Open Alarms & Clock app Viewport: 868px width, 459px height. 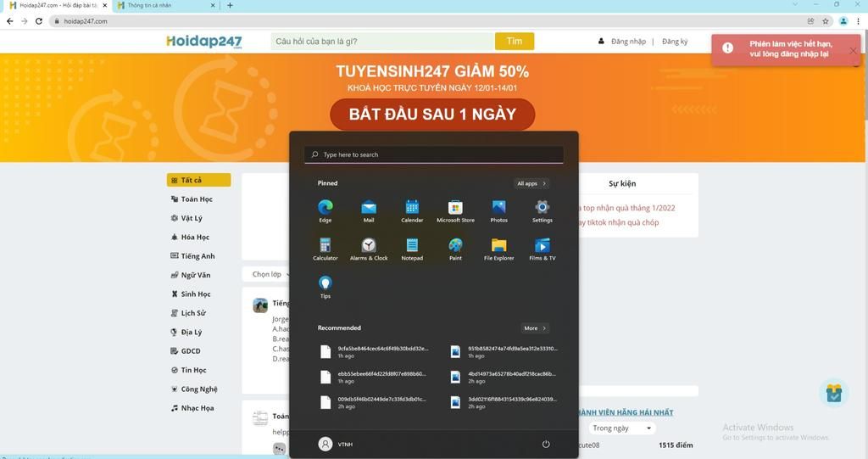(369, 249)
